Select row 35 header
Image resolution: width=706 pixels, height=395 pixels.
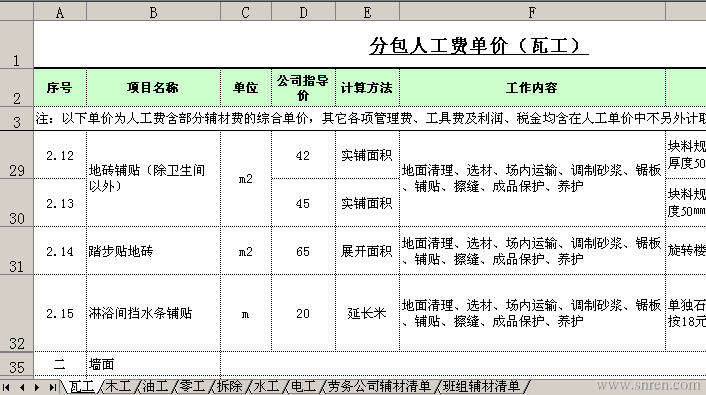pos(17,364)
